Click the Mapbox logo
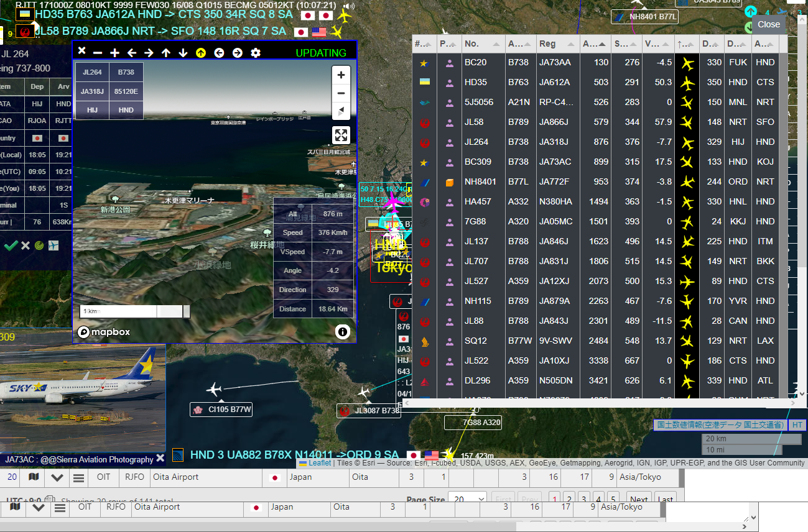 104,332
